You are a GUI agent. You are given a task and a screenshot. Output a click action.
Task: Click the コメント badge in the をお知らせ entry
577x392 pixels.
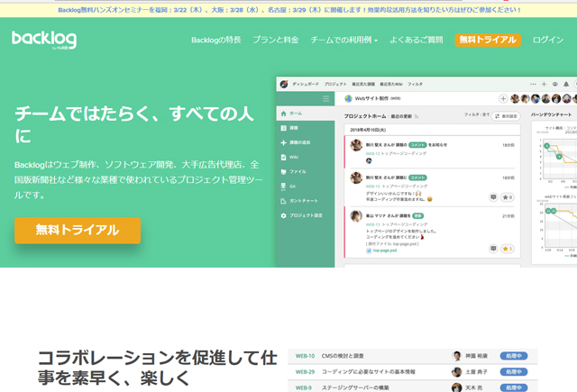pos(417,145)
